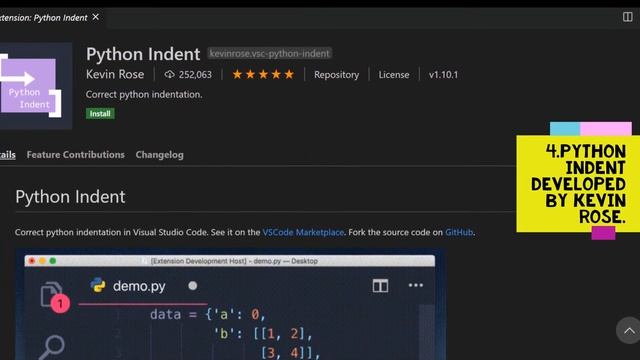Click the Python Indent readme heading
640x360 pixels.
70,197
